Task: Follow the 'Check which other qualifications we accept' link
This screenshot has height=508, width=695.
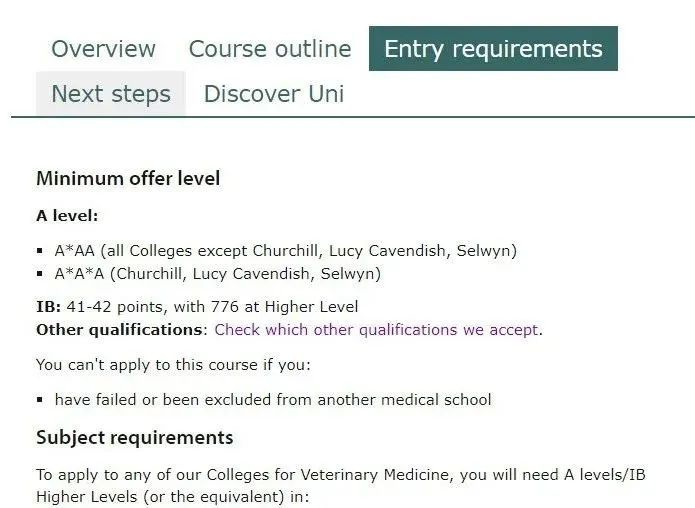Action: click(x=376, y=330)
